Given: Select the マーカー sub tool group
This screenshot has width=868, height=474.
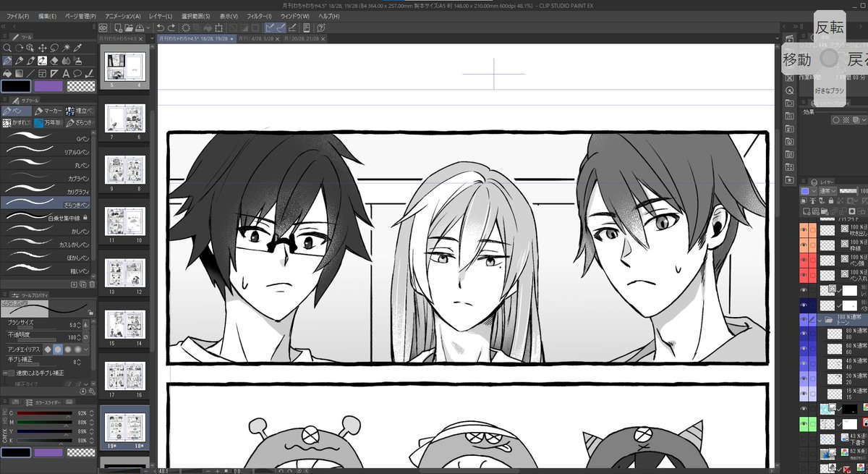Looking at the screenshot, I should [48, 111].
